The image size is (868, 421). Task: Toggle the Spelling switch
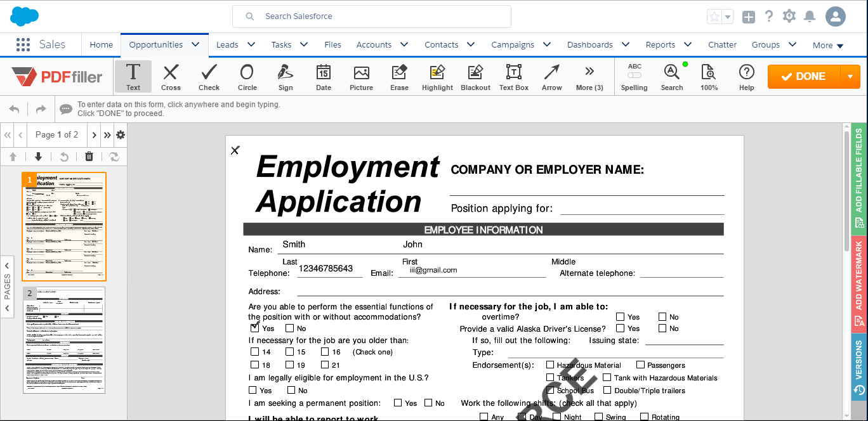(635, 75)
